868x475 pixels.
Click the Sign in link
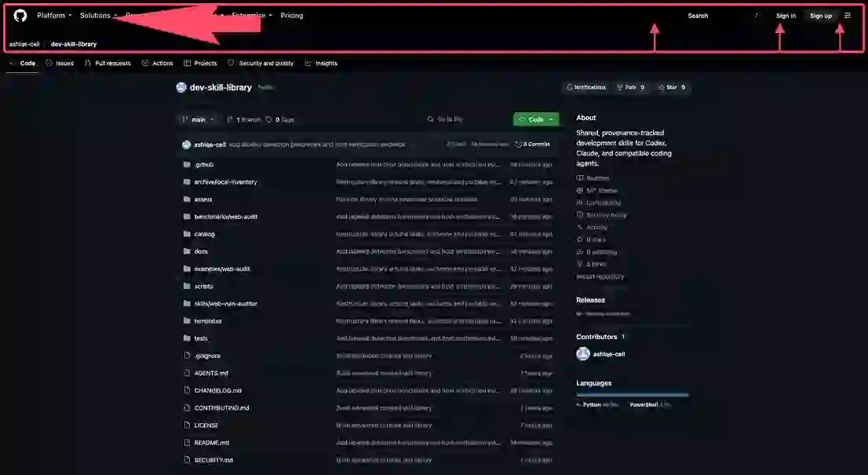point(786,16)
